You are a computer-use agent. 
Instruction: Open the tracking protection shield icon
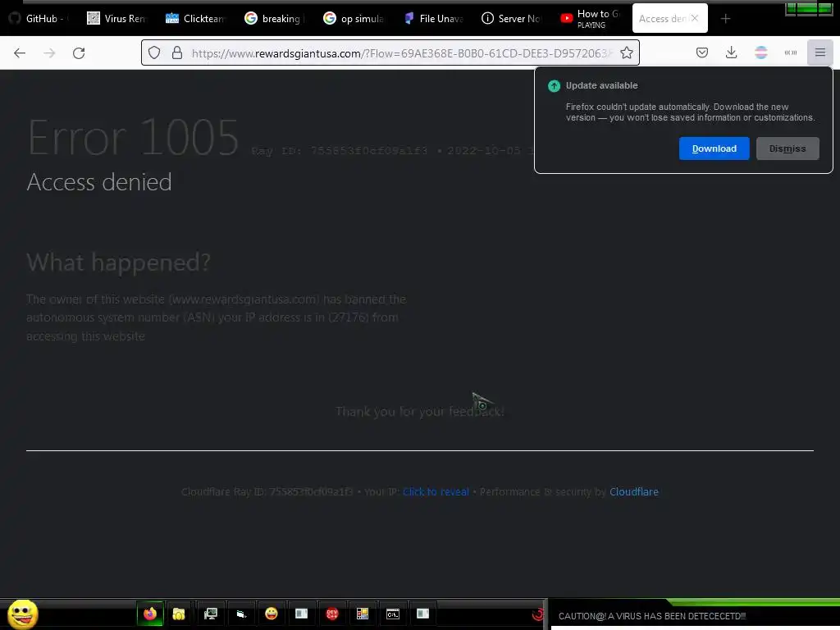[154, 52]
